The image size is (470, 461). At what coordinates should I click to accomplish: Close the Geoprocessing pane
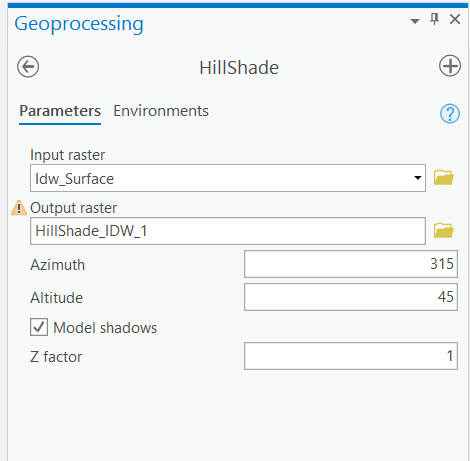pyautogui.click(x=455, y=19)
